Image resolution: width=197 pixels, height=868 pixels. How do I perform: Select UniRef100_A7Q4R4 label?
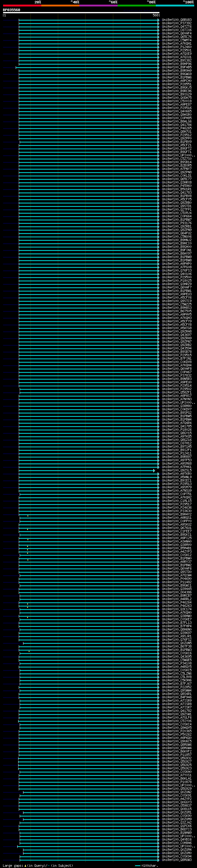click(x=176, y=422)
